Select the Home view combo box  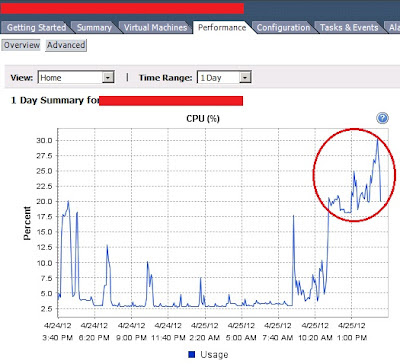coord(76,77)
